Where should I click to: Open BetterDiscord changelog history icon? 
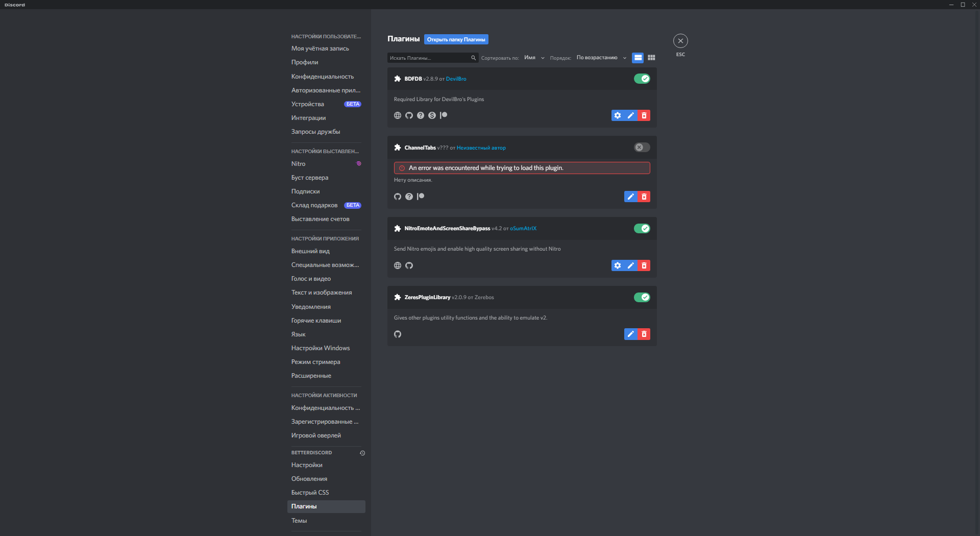pyautogui.click(x=362, y=453)
